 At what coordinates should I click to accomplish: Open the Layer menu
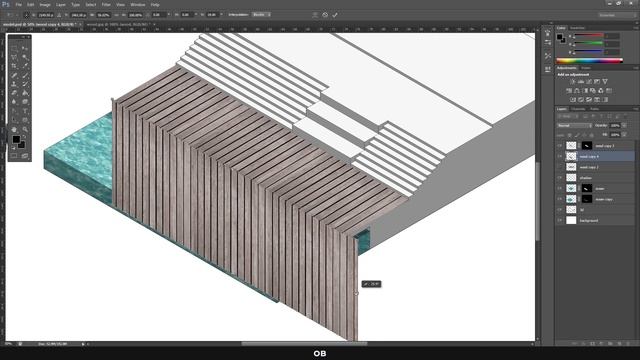(x=61, y=4)
